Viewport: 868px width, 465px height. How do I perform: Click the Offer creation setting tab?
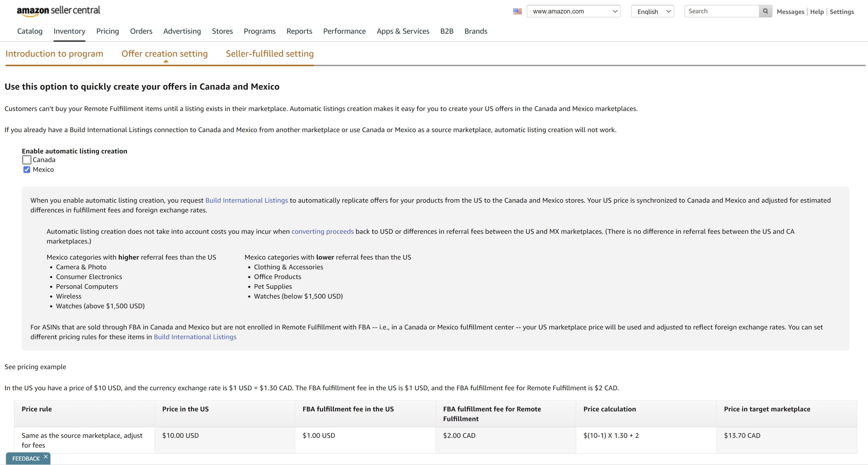coord(164,53)
